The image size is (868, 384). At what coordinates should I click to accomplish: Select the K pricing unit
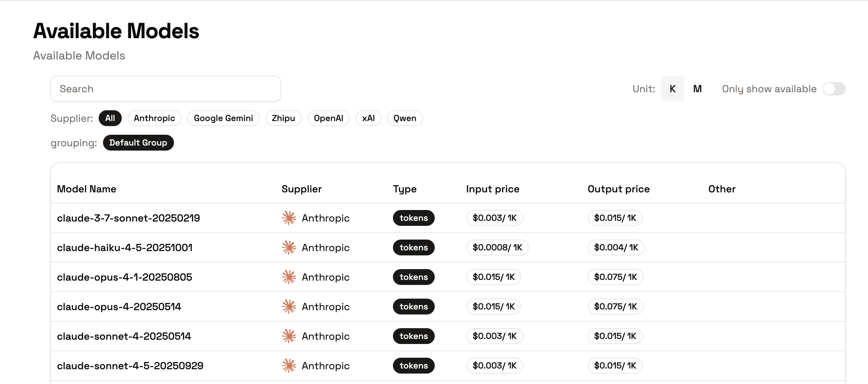(672, 89)
